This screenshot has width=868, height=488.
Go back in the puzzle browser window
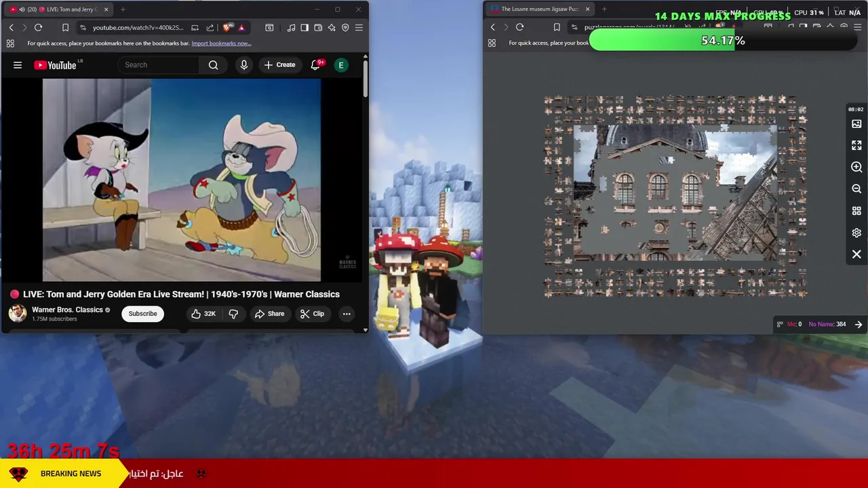pos(492,27)
